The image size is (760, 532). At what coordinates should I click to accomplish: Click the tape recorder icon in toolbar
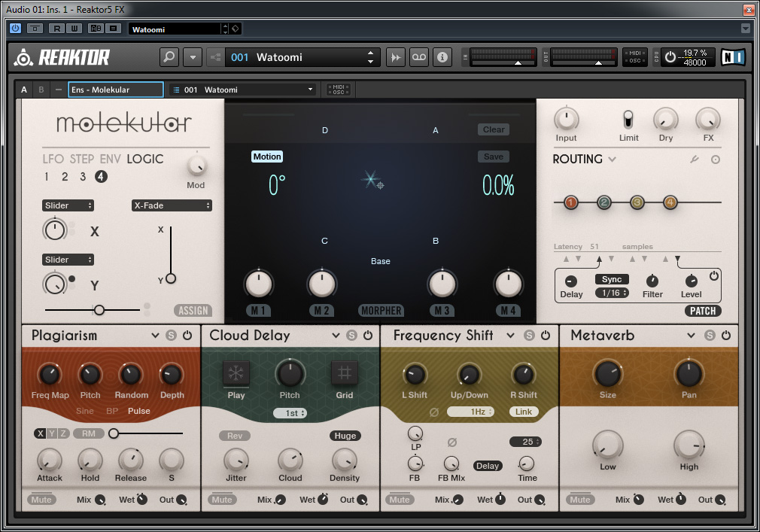point(419,57)
